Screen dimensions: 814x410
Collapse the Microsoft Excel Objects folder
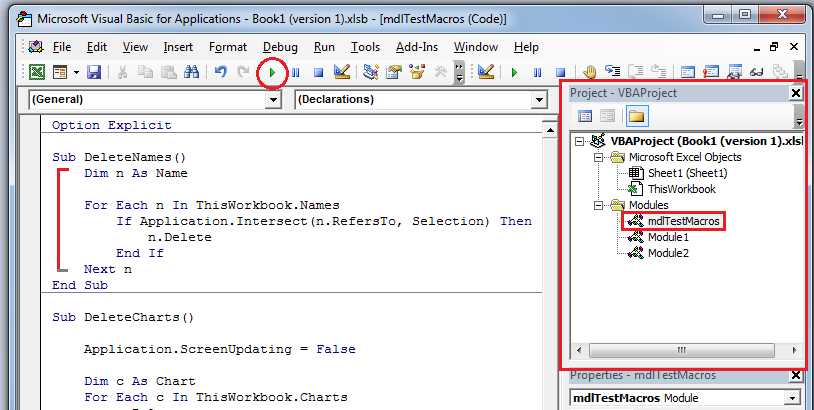point(599,157)
